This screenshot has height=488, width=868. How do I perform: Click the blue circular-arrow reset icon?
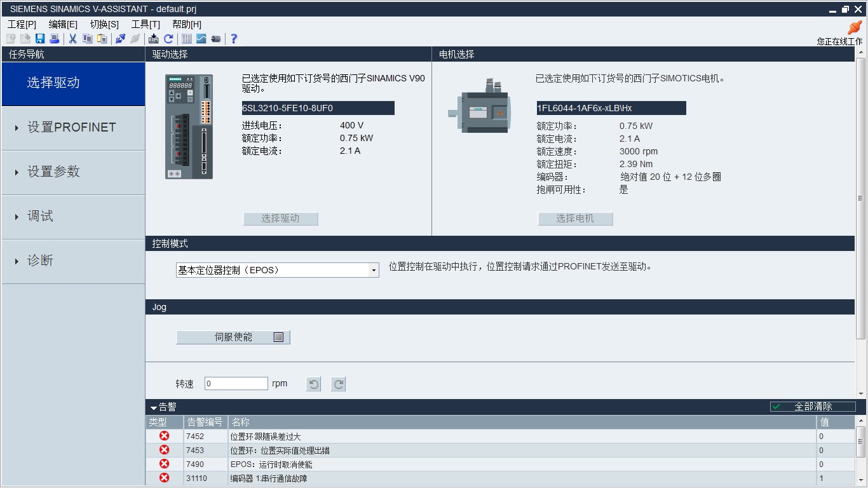pyautogui.click(x=168, y=39)
